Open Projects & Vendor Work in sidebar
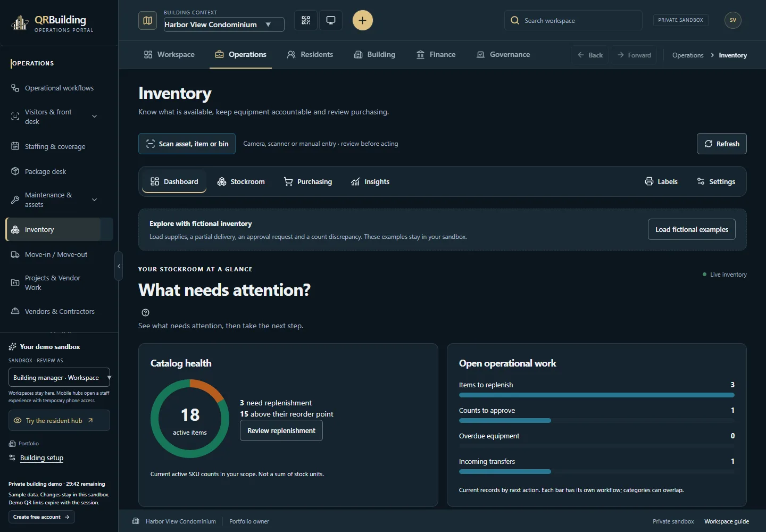Viewport: 766px width, 532px height. point(59,282)
